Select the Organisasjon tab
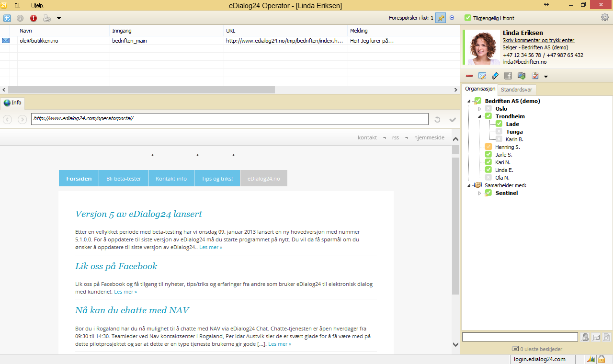The width and height of the screenshot is (613, 364). click(480, 89)
